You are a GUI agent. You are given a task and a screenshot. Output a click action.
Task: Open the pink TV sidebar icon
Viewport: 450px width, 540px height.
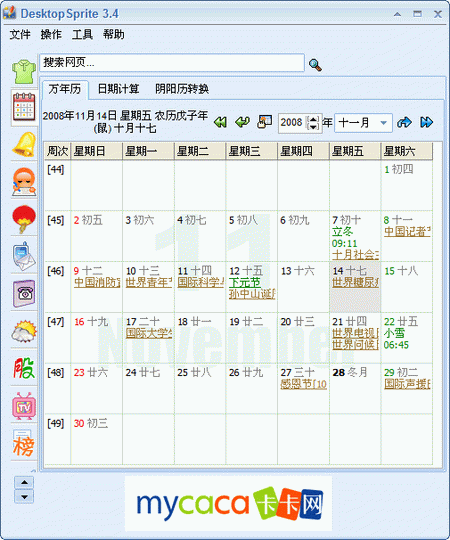pos(24,406)
